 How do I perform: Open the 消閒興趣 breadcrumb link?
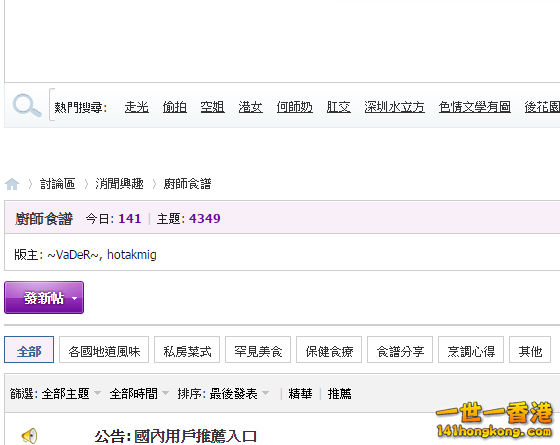click(119, 184)
